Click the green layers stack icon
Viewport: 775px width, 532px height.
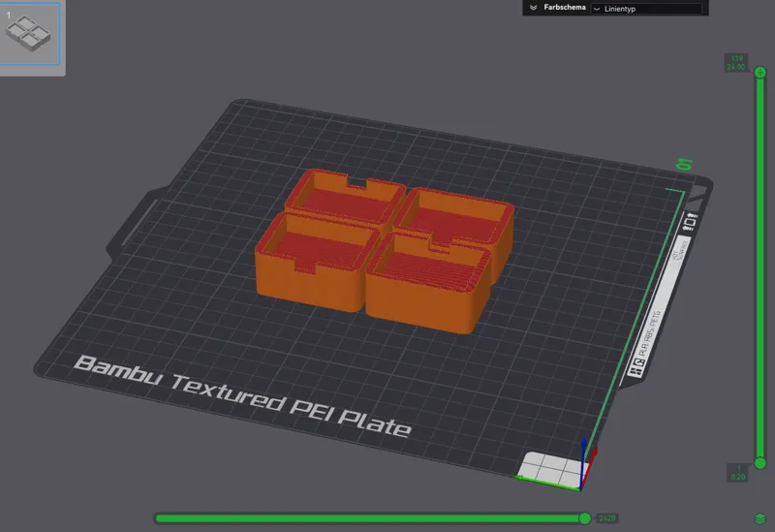pos(760,518)
